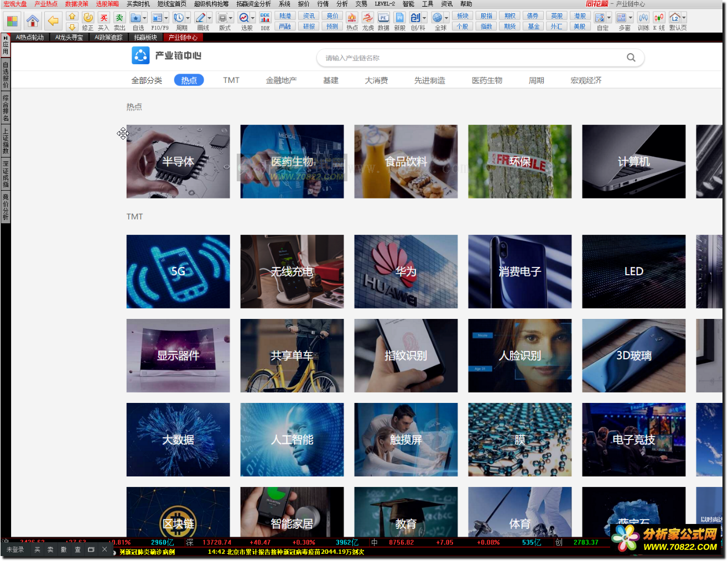Viewport: 728px width, 561px height.
Task: Click the yellow up-arrow toolbar icon
Action: 72,17
